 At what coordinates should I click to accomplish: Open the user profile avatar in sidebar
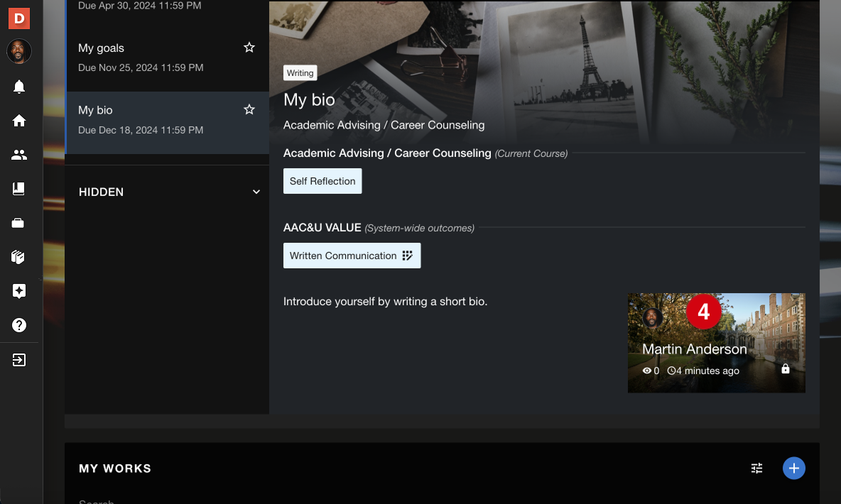(x=18, y=52)
